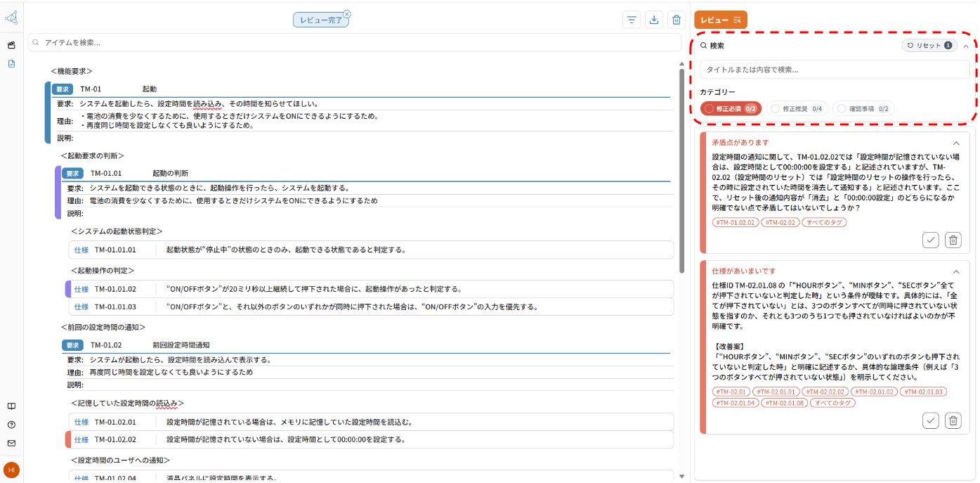980x483 pixels.
Task: Delete the 仕様があいまいです review card
Action: 953,420
